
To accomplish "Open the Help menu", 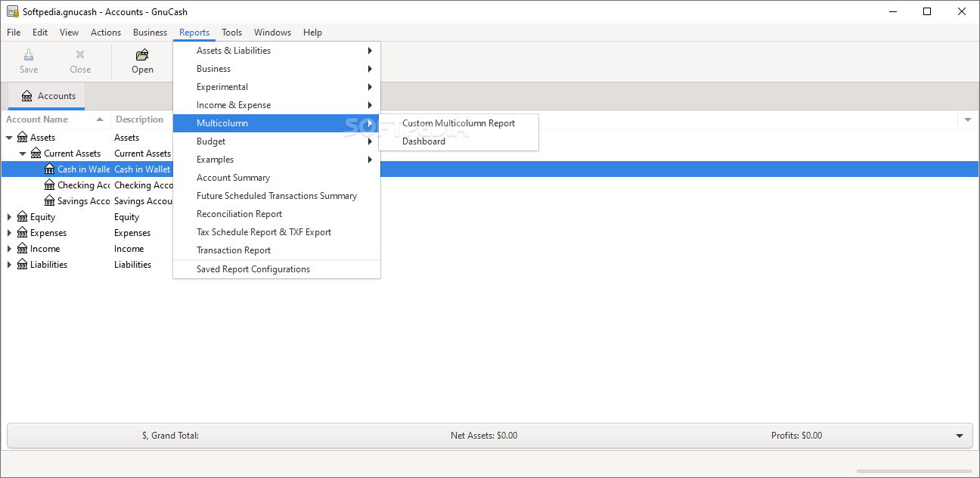I will 312,33.
